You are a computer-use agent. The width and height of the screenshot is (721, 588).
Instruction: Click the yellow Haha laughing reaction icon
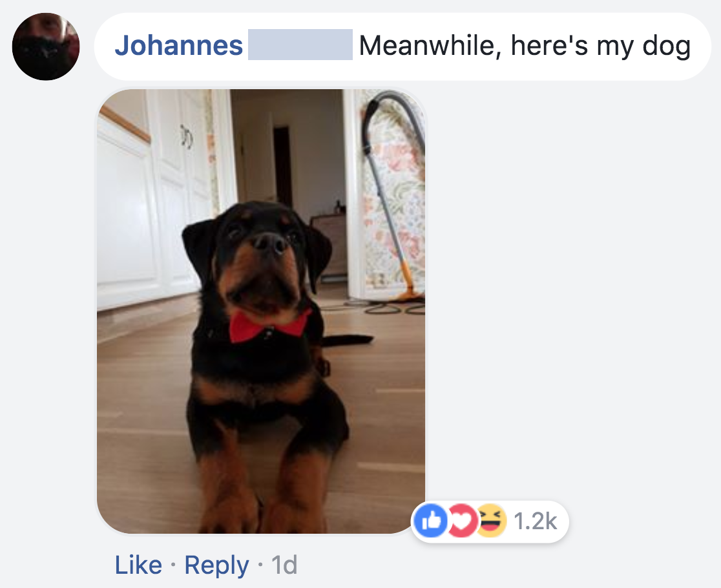coord(492,521)
